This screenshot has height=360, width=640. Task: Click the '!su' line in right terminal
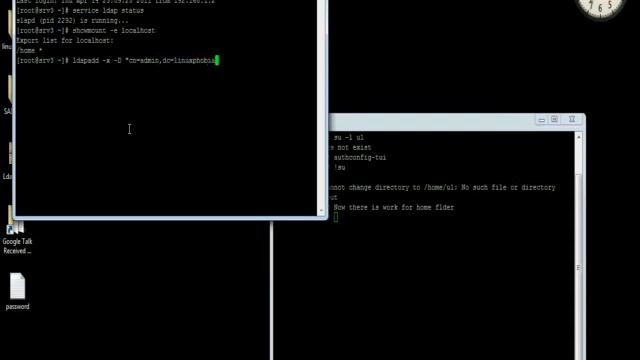click(x=339, y=167)
